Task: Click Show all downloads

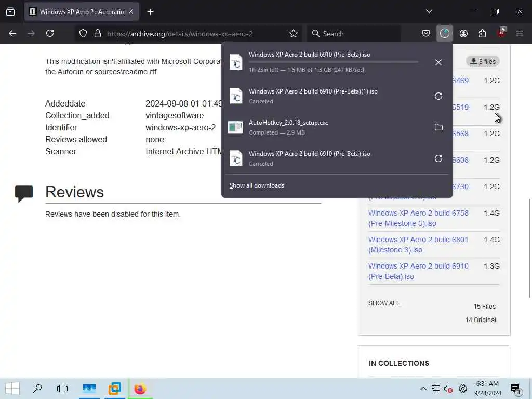Action: pyautogui.click(x=257, y=185)
